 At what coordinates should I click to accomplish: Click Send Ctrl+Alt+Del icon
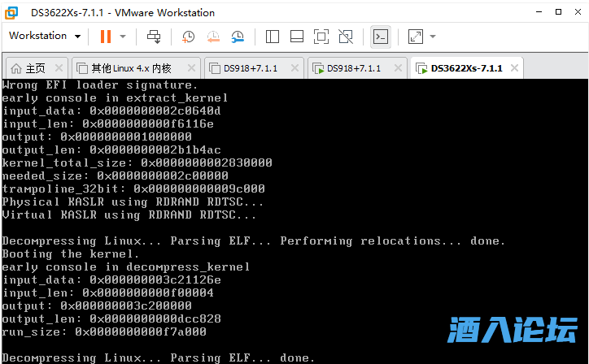(x=154, y=36)
